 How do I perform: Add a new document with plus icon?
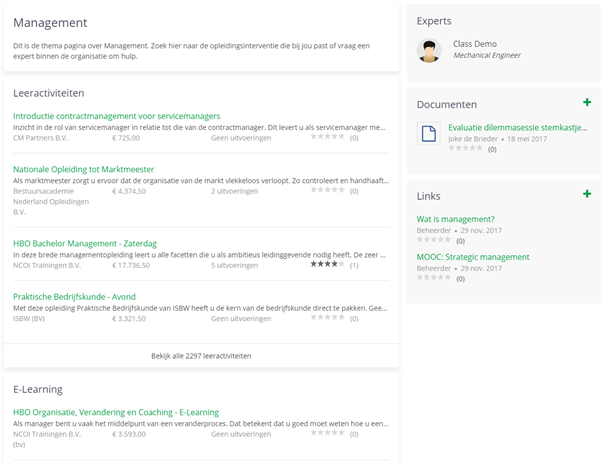tap(587, 103)
